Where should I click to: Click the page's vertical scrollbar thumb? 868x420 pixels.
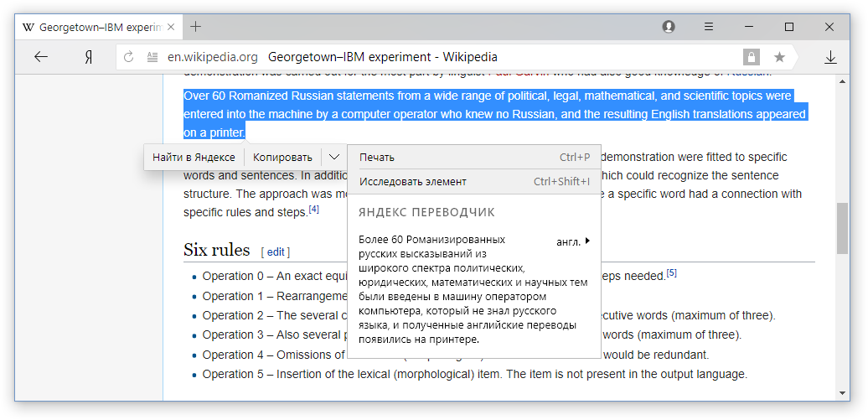click(x=842, y=228)
